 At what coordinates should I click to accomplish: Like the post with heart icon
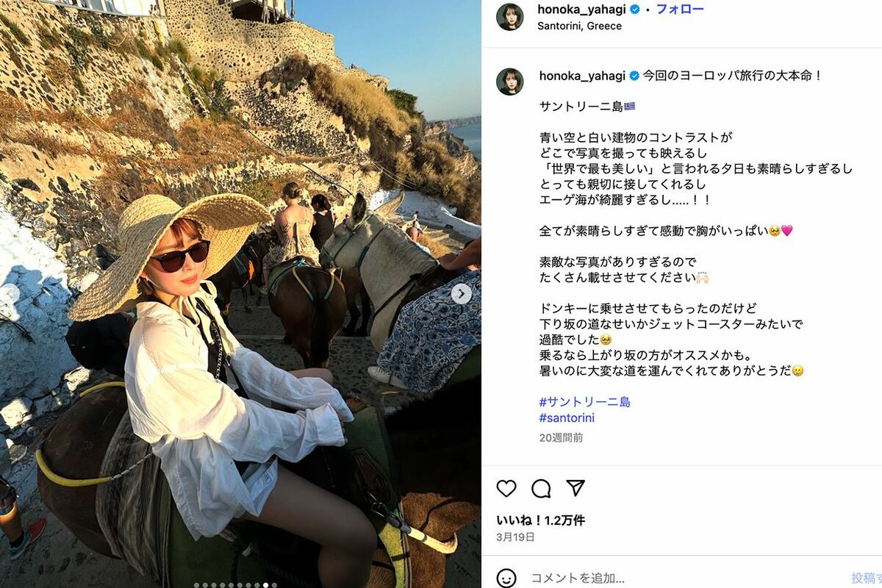(506, 488)
